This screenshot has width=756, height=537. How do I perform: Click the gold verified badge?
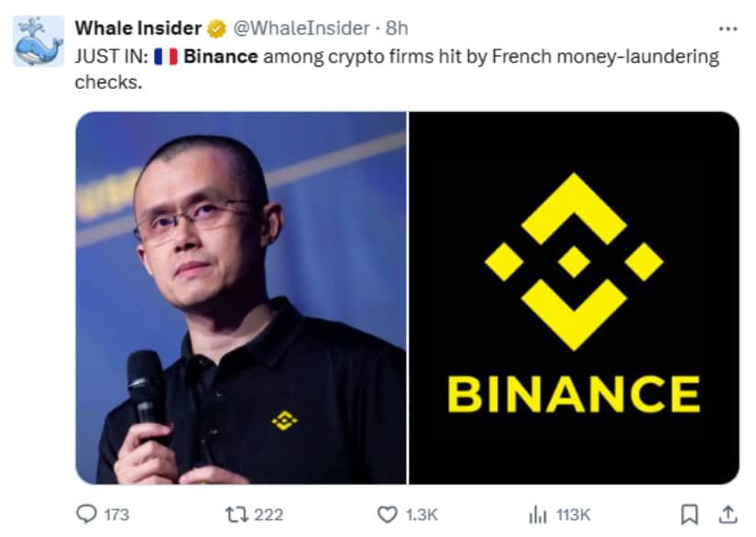pos(216,29)
